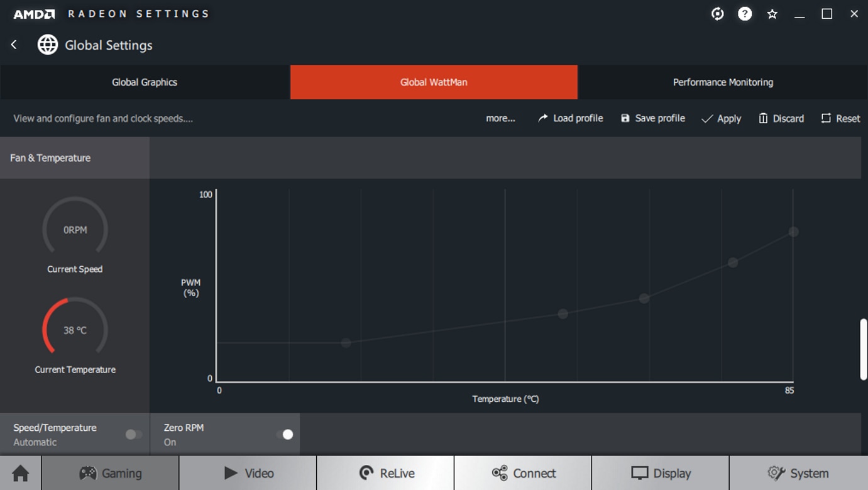Maximize the Radeon Settings window
This screenshot has width=868, height=490.
click(x=827, y=14)
